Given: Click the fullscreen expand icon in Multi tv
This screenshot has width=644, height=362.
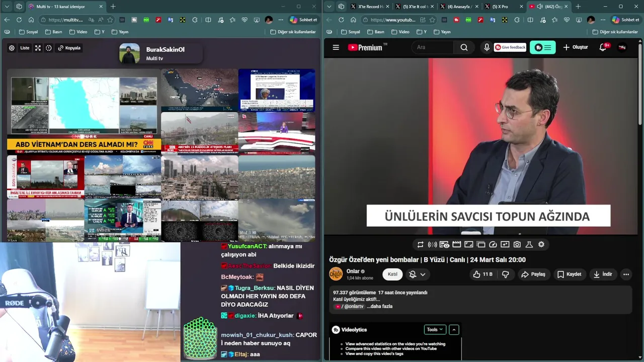Looking at the screenshot, I should 38,48.
